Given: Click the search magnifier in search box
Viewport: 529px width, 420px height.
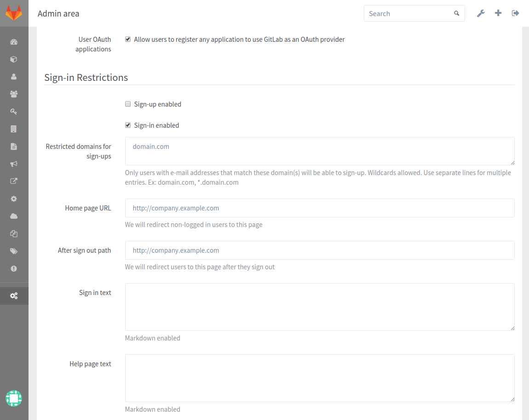Looking at the screenshot, I should pos(456,13).
